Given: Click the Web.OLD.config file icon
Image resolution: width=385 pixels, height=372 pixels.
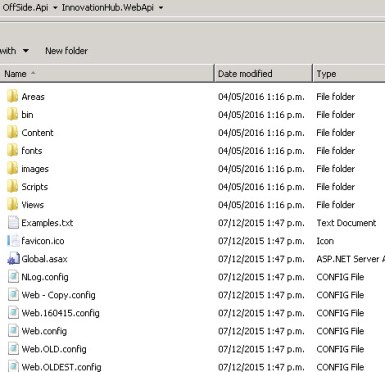Looking at the screenshot, I should tap(13, 349).
